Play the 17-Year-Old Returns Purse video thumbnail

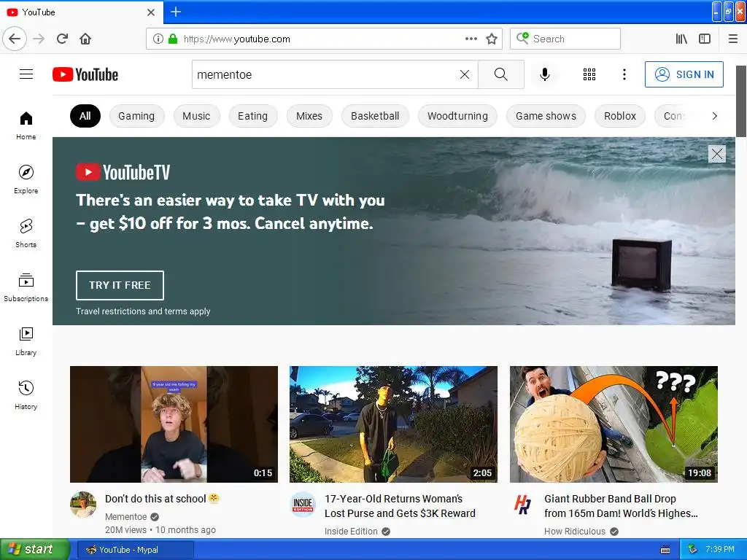393,424
